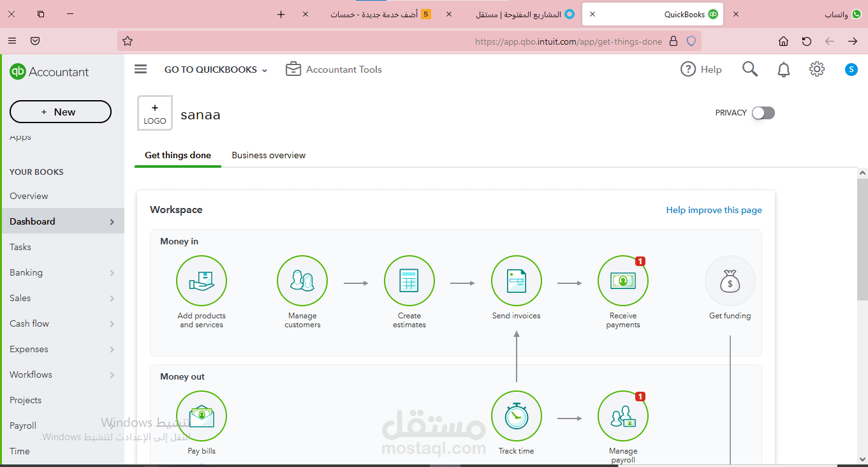Expand the Cash flow submenu chevron

(112, 324)
